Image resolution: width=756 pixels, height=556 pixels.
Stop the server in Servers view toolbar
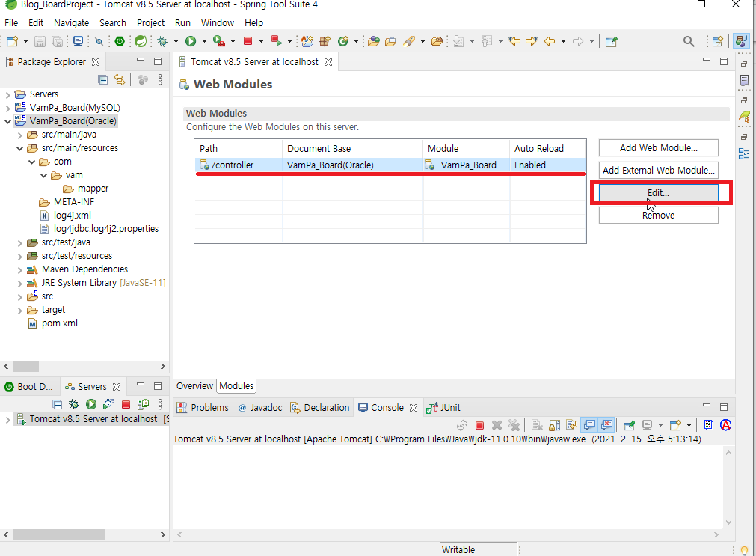click(126, 404)
